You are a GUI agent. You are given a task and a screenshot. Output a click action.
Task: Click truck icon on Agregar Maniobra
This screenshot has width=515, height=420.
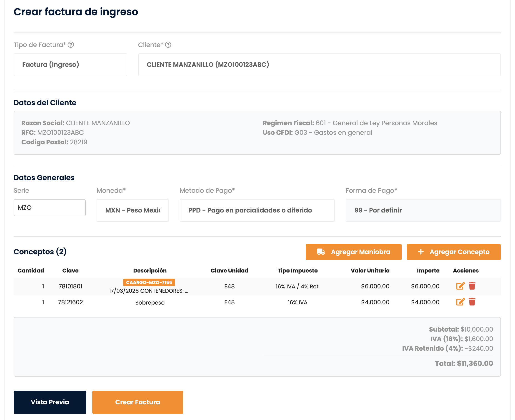coord(321,252)
